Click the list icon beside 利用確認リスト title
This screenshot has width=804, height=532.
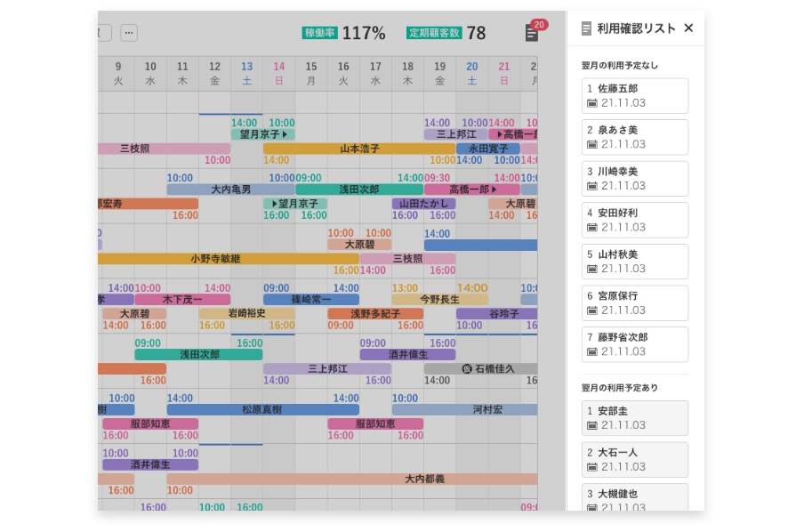point(586,28)
